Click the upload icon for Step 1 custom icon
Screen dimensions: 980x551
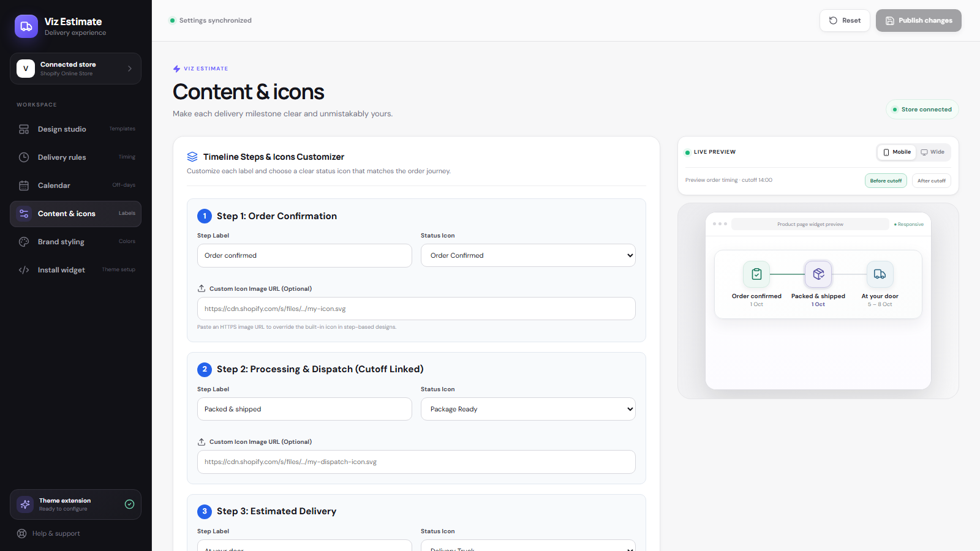click(202, 288)
